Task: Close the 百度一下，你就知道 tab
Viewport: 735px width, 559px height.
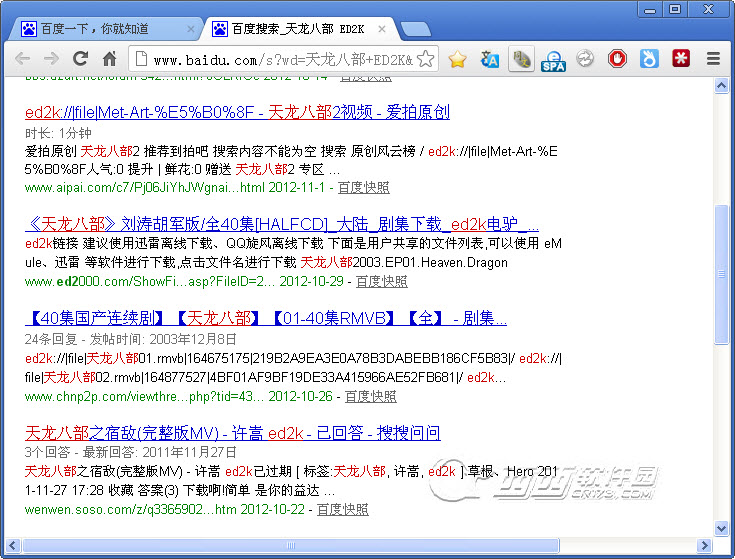Action: 190,29
